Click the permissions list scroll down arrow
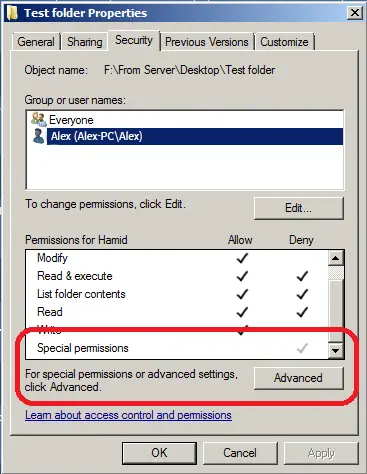Screen dimensions: 367x474 coord(336,350)
